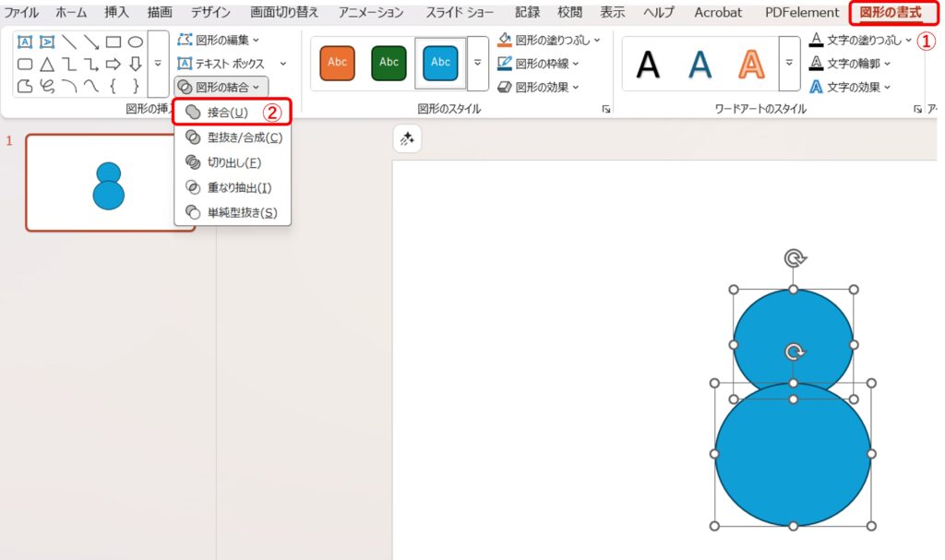The height and width of the screenshot is (560, 945).
Task: Select slide 1 thumbnail in panel
Action: (x=109, y=183)
